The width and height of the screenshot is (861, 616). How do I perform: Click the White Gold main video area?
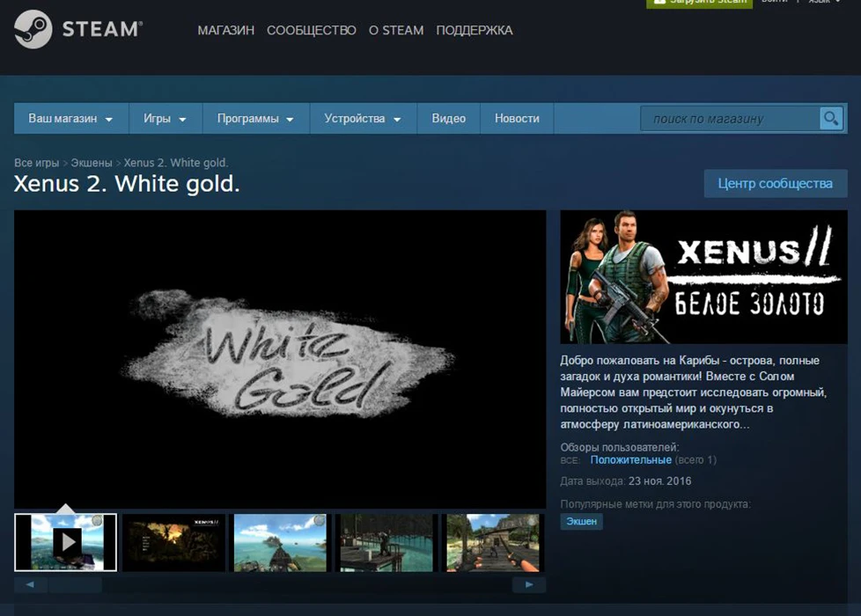click(280, 359)
